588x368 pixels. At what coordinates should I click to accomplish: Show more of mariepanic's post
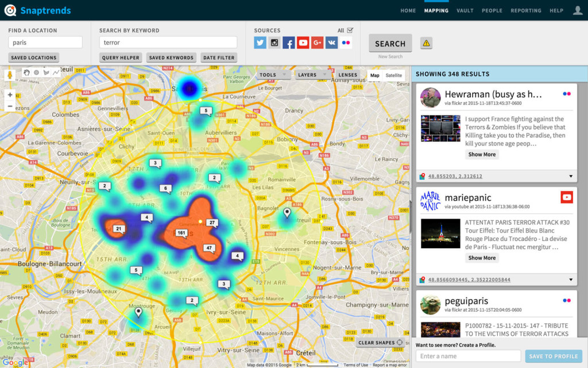point(482,258)
